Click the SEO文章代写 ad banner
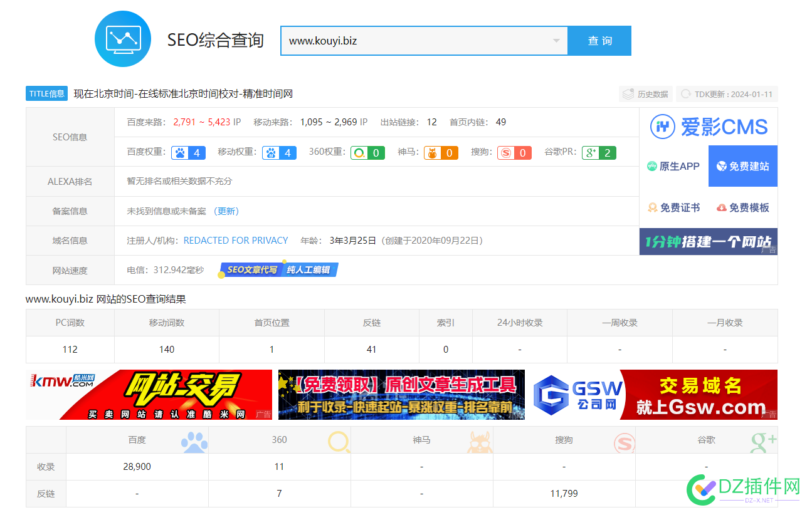The image size is (812, 515). click(251, 270)
